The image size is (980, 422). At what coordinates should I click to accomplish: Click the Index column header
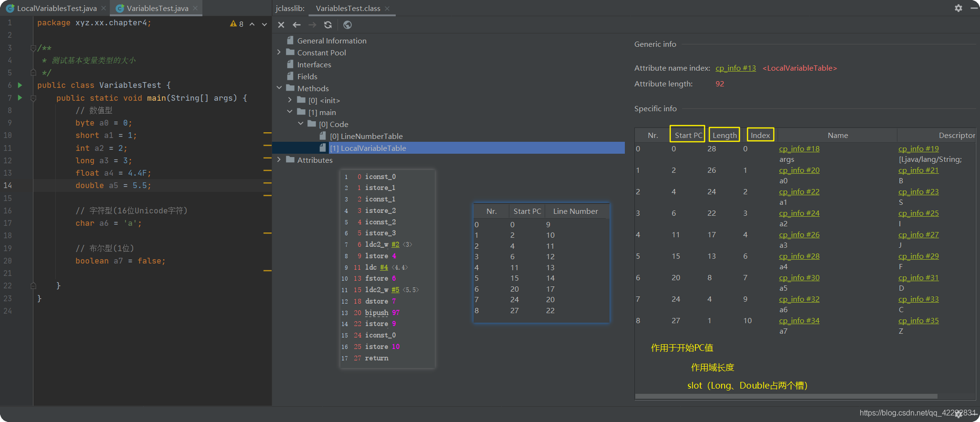pos(760,135)
